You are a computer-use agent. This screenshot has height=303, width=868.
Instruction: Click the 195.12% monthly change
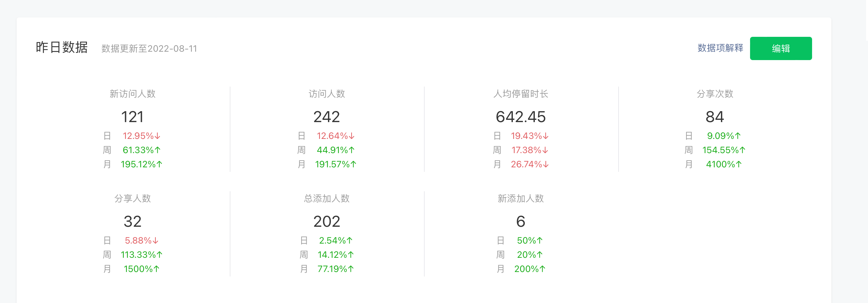click(x=142, y=164)
